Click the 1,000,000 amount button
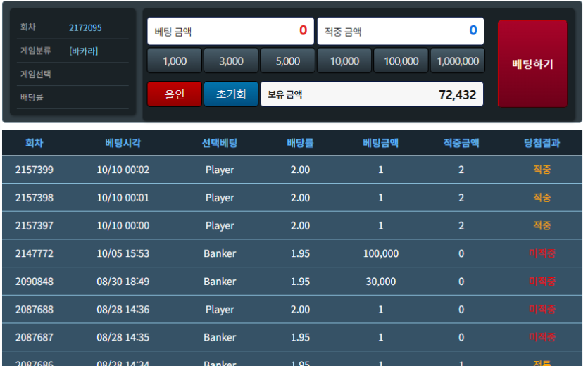The height and width of the screenshot is (366, 588). coord(458,61)
